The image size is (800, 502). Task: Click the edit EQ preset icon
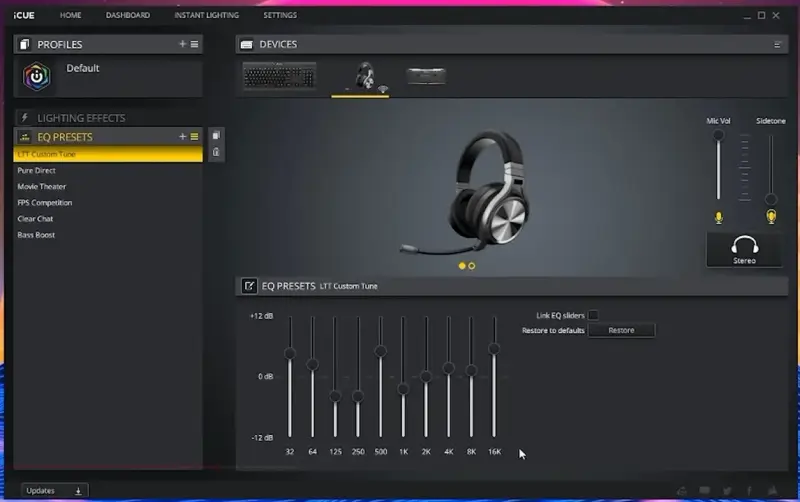click(x=249, y=286)
